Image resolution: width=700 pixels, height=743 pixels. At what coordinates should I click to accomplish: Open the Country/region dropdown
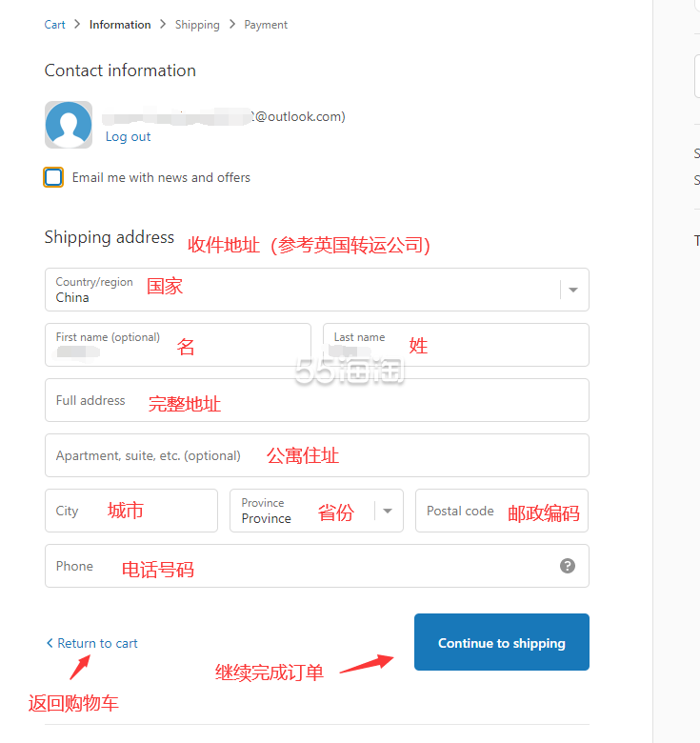click(316, 290)
